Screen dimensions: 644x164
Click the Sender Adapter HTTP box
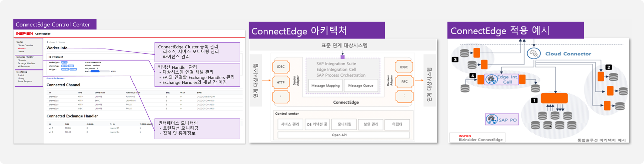click(x=281, y=82)
